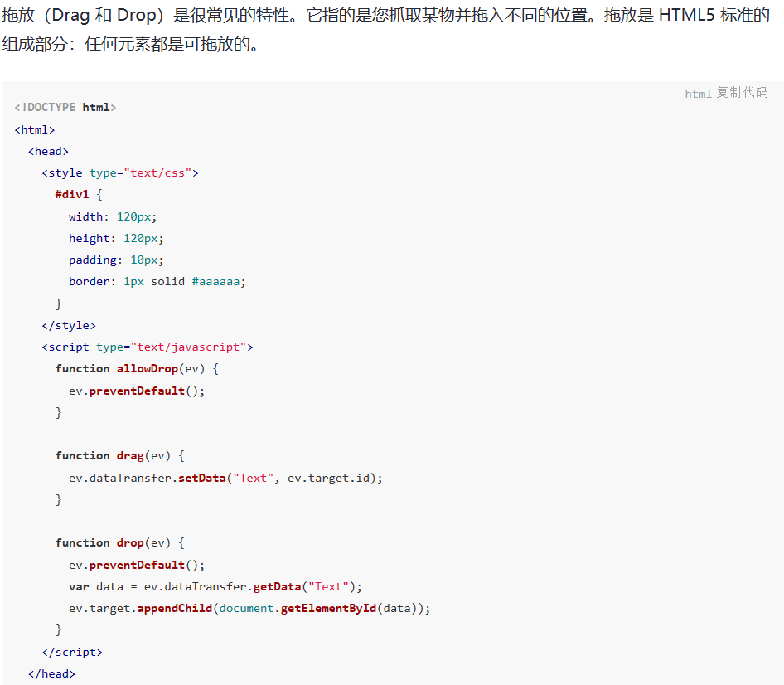The height and width of the screenshot is (685, 784).
Task: Click the html language label
Action: click(x=698, y=94)
